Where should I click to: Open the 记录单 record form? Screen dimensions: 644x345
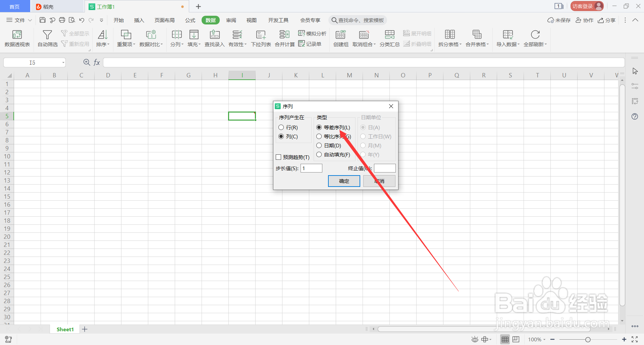pos(310,44)
